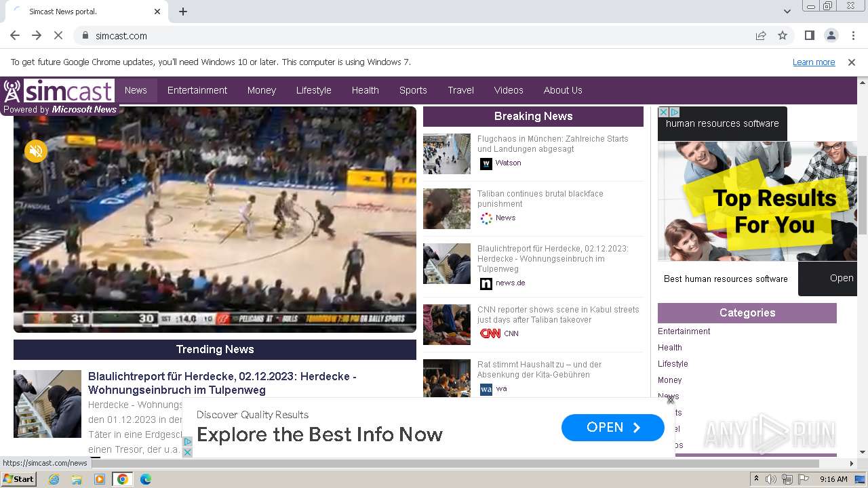Launch Microsoft Edge from taskbar

[145, 479]
